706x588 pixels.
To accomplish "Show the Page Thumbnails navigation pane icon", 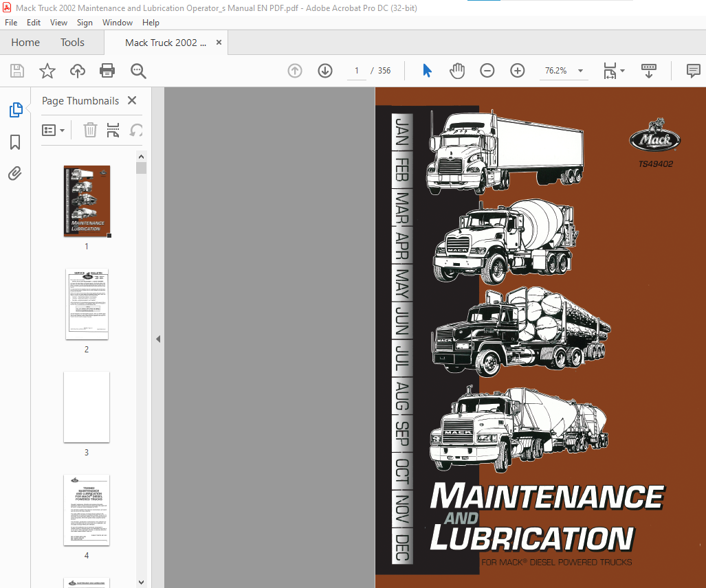I will tap(16, 110).
